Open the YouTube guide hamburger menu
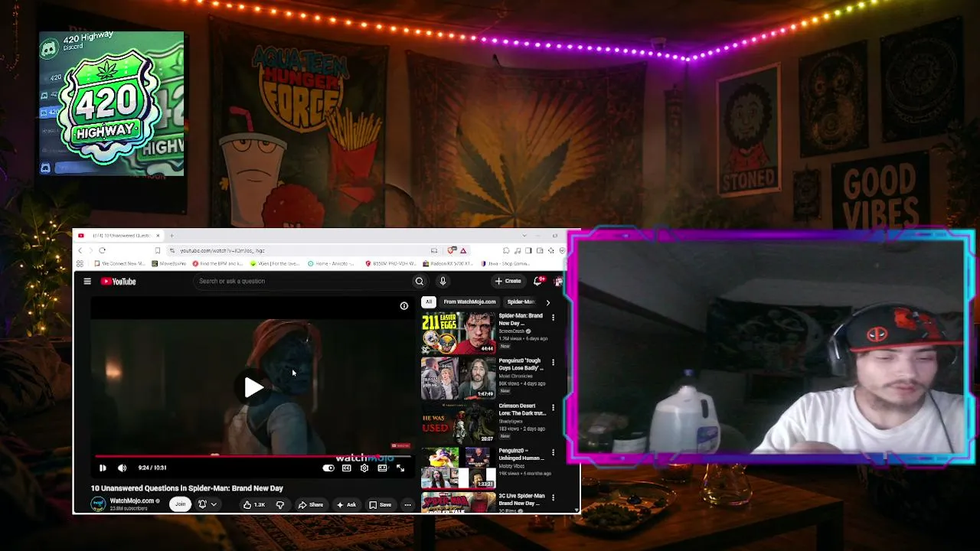This screenshot has height=551, width=980. [87, 282]
